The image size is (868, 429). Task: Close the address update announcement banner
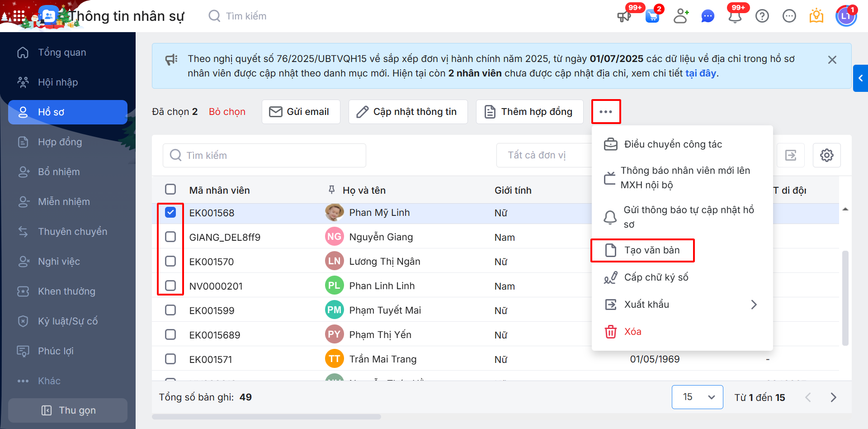point(832,60)
